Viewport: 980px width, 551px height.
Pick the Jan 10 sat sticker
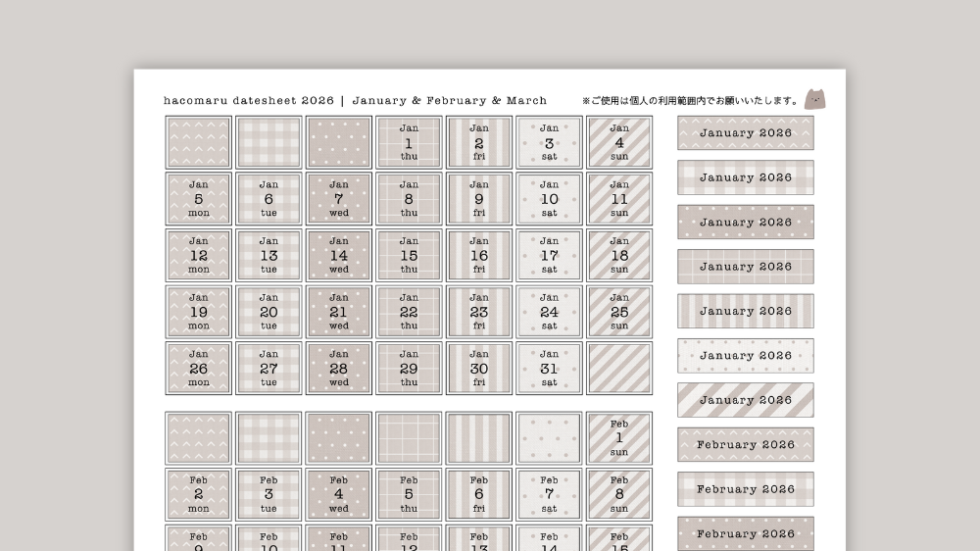[549, 199]
